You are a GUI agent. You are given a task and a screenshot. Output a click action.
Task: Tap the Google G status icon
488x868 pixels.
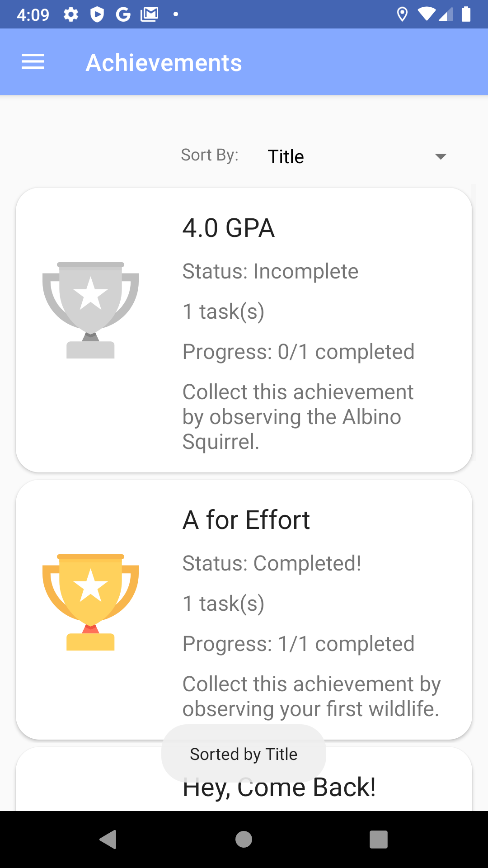tap(123, 14)
